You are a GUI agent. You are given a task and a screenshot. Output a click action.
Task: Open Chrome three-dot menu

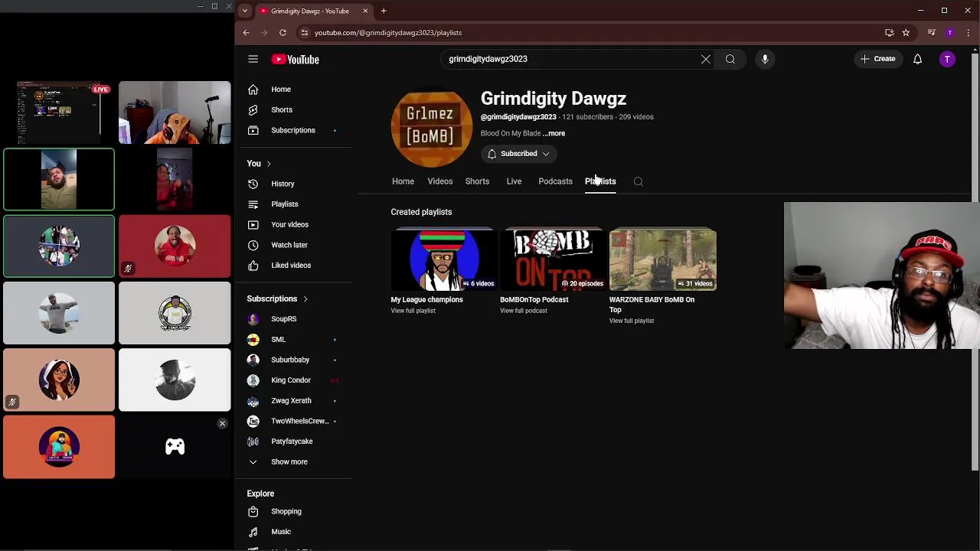pyautogui.click(x=969, y=33)
